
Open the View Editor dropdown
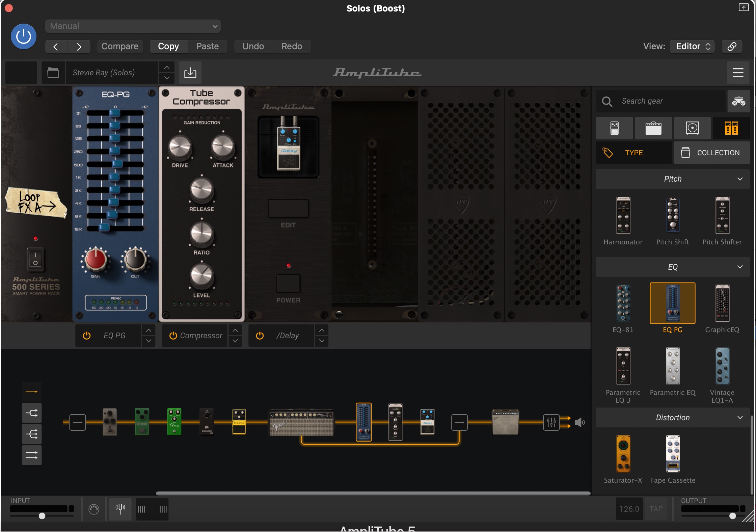tap(693, 46)
